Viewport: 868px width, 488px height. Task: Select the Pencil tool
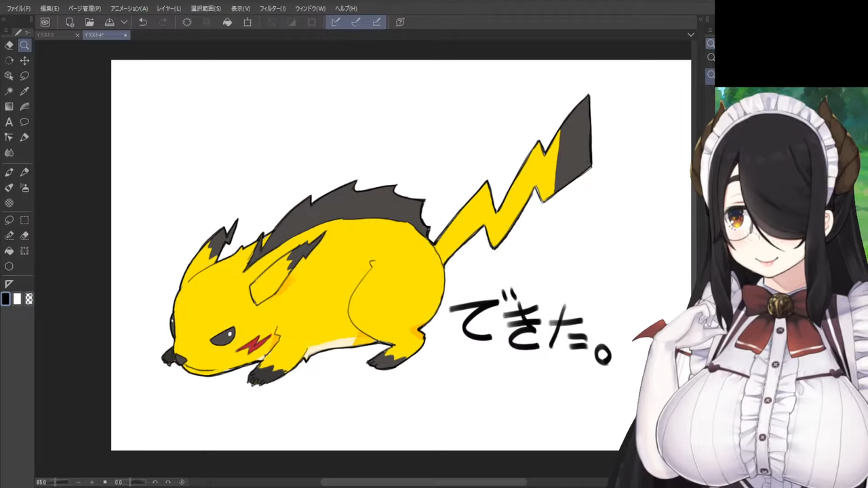[x=24, y=173]
